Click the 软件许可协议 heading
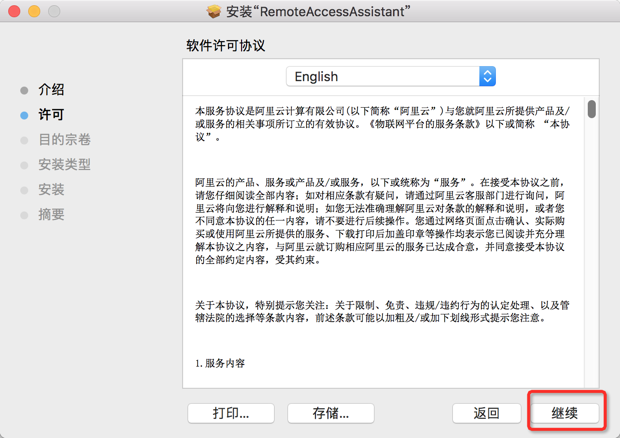 click(x=226, y=45)
